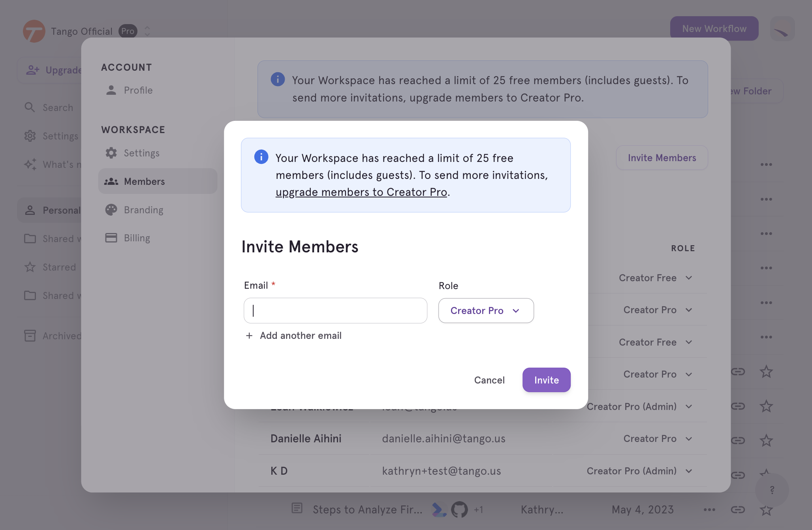Open more options for Steps to Analyze row
Viewport: 812px width, 530px height.
click(709, 510)
